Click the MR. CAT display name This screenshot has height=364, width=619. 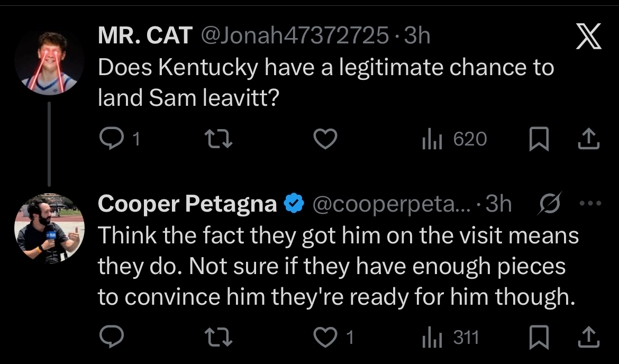click(x=145, y=36)
